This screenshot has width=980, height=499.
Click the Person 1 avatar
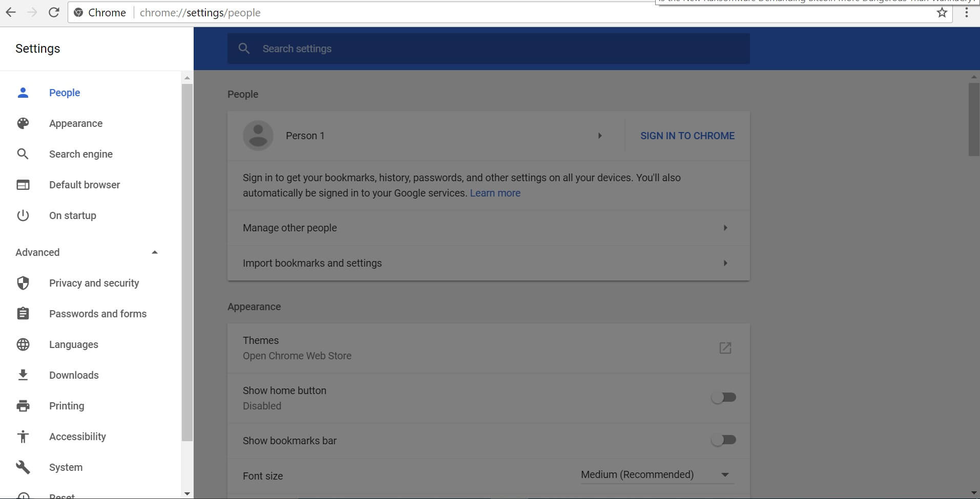258,136
